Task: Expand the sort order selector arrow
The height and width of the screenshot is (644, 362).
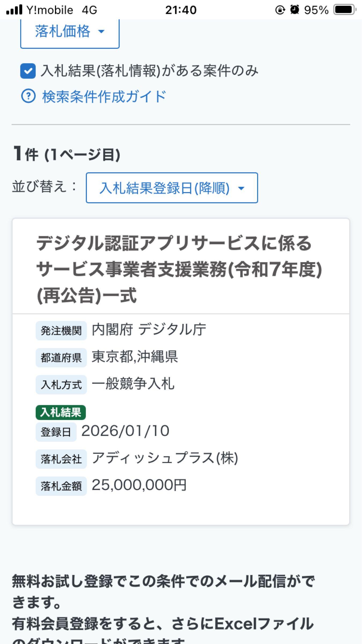Action: (241, 188)
